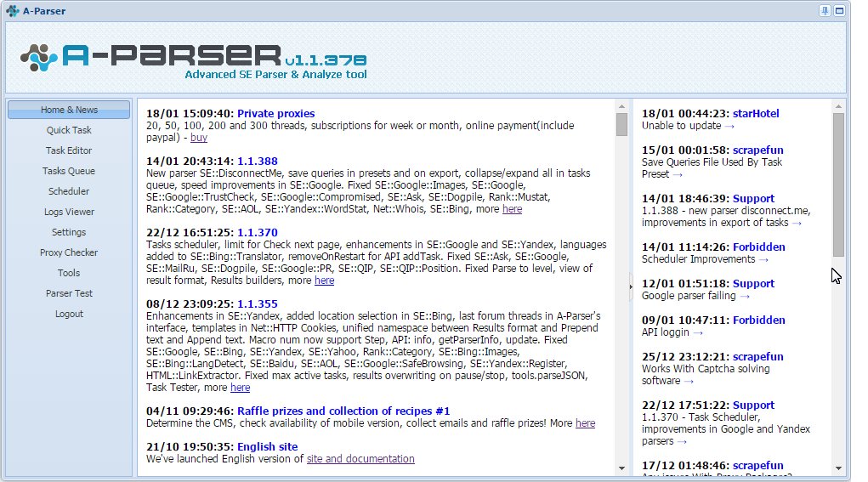Click the 'buy' link for private proxies

pyautogui.click(x=199, y=138)
